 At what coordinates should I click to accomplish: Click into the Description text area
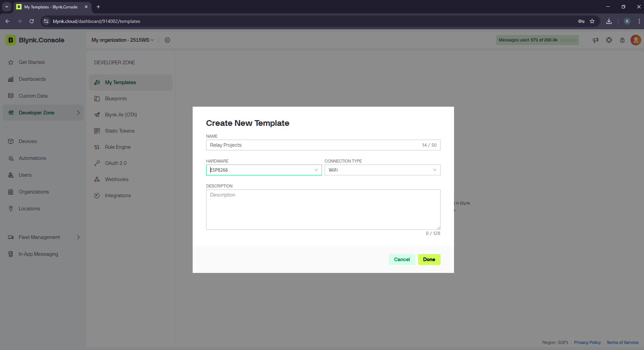[x=323, y=209]
